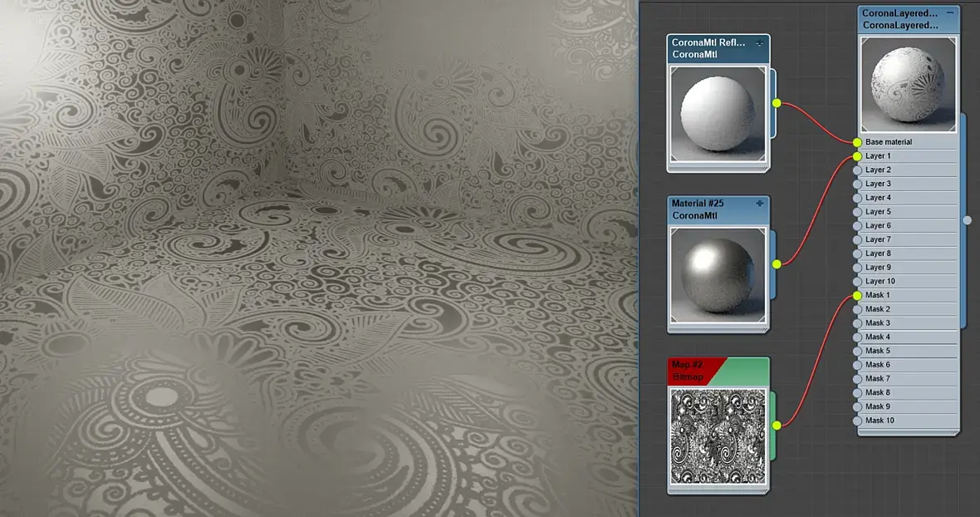
Task: Click the Layer 4 input socket
Action: (x=857, y=198)
